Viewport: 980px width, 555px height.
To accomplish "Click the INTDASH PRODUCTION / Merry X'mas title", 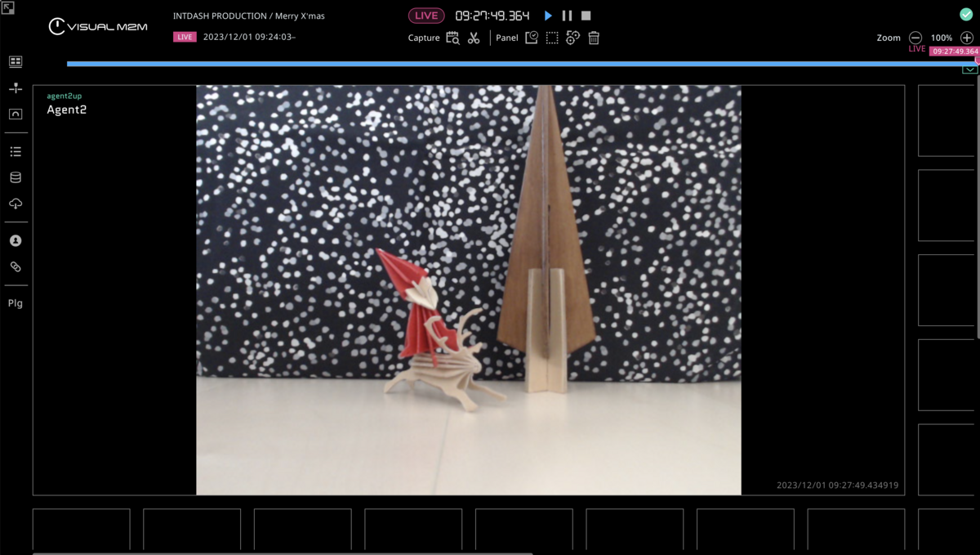I will (x=249, y=16).
